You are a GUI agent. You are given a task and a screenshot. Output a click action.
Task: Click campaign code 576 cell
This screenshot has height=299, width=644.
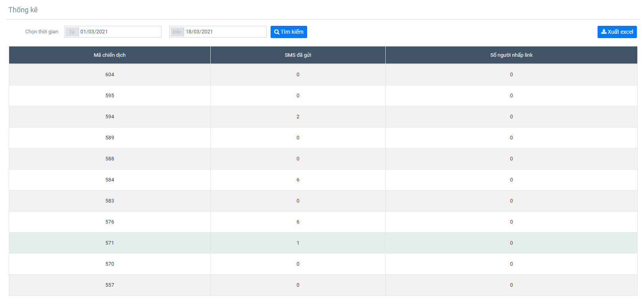(x=110, y=222)
